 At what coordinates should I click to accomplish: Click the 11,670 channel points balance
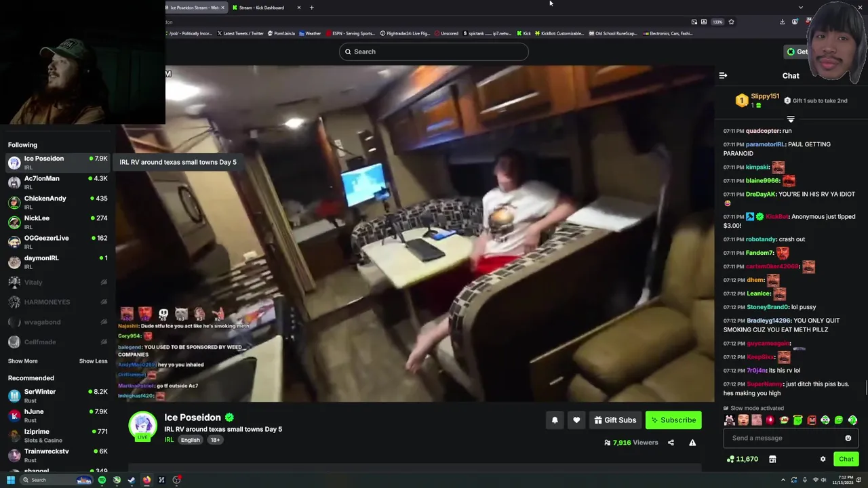(742, 459)
